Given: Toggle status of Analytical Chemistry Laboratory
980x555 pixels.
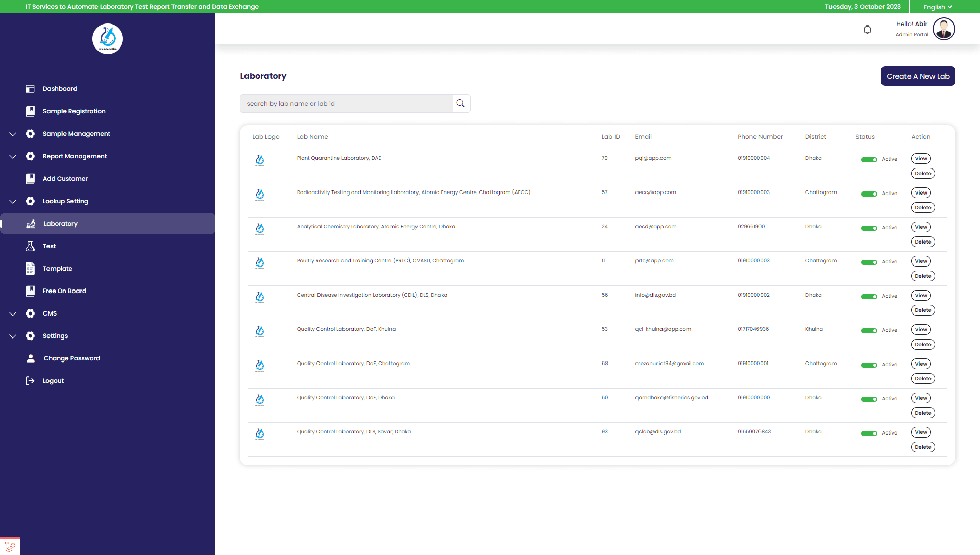Looking at the screenshot, I should (869, 228).
